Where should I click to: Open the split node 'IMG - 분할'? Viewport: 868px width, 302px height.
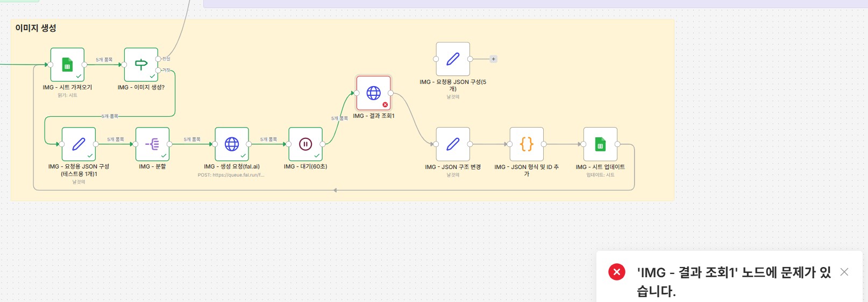pyautogui.click(x=152, y=144)
